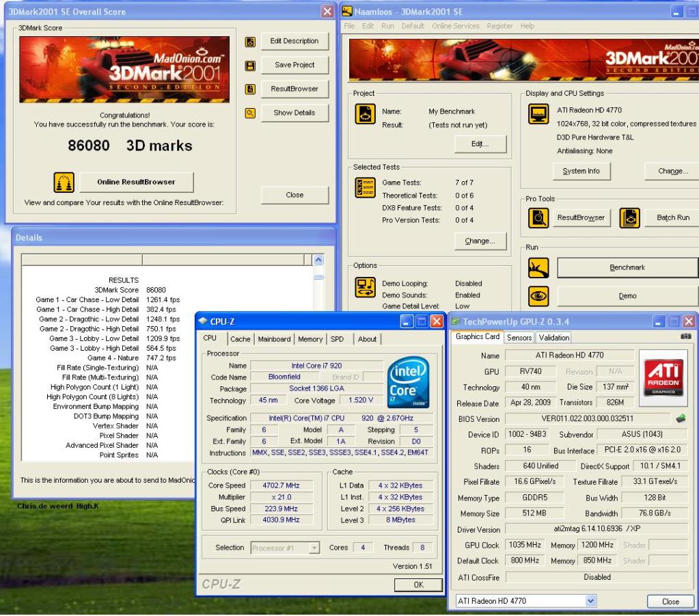Image resolution: width=699 pixels, height=616 pixels.
Task: Open the Validation tab in GPU-Z
Action: click(553, 338)
